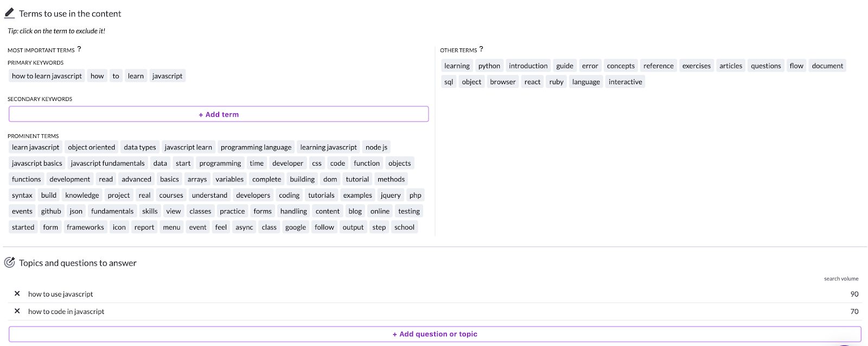Viewport: 868px width, 346px height.
Task: Exclude the term 'github'
Action: [51, 211]
